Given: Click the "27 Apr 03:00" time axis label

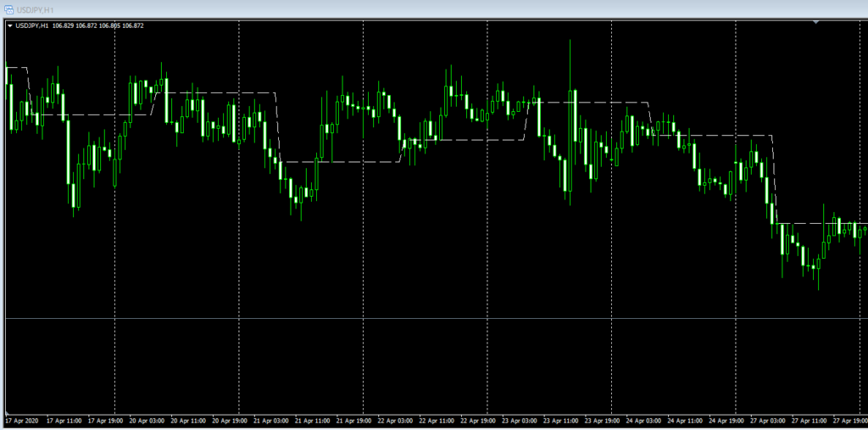Looking at the screenshot, I should coord(768,420).
